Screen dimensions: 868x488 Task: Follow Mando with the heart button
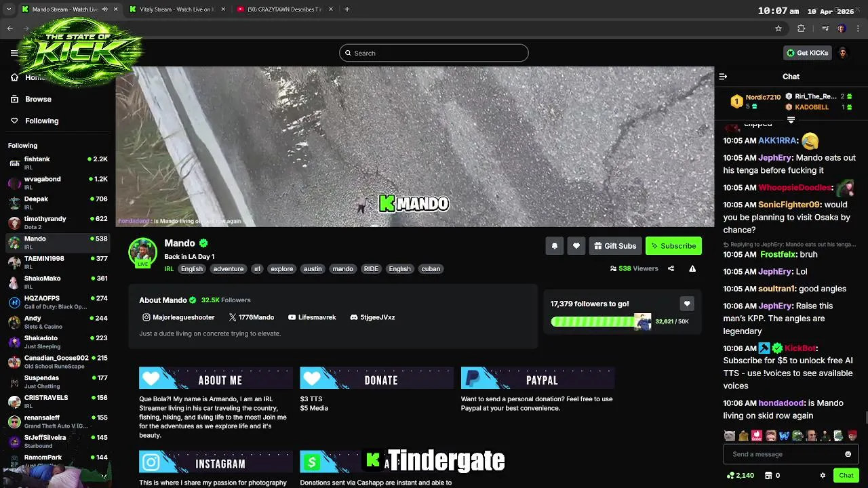pos(576,246)
